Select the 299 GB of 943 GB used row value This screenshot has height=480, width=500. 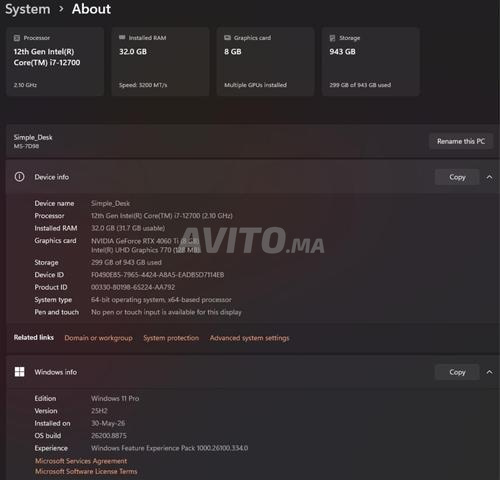(x=126, y=262)
